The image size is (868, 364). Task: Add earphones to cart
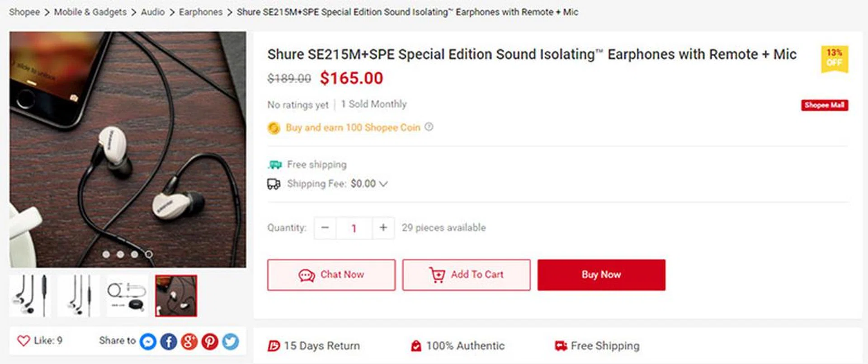466,275
